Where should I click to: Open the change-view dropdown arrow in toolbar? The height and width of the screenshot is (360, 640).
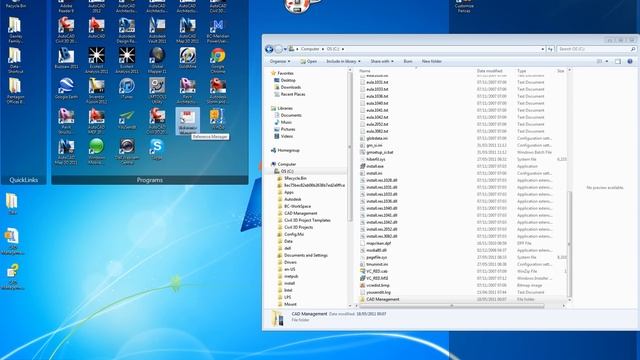607,61
